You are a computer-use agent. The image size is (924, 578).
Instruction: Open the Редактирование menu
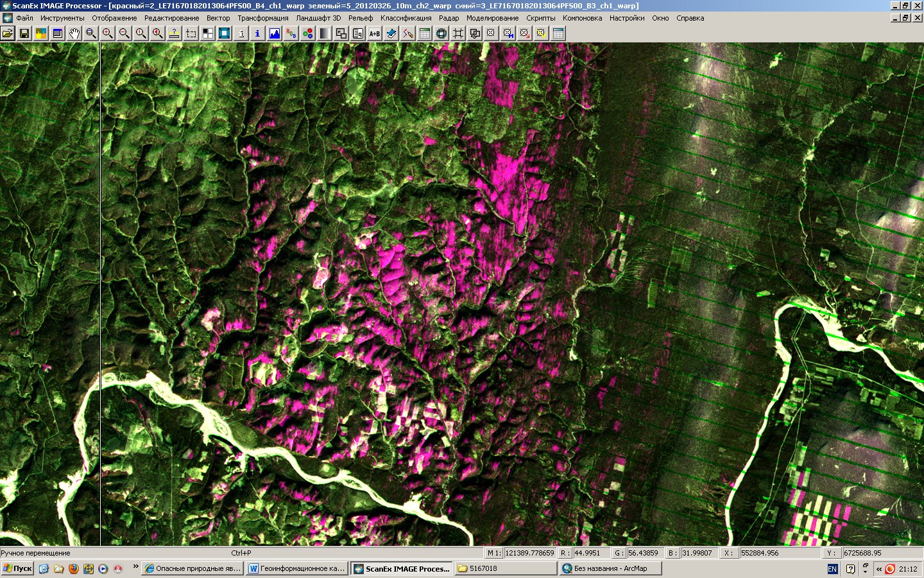(171, 18)
